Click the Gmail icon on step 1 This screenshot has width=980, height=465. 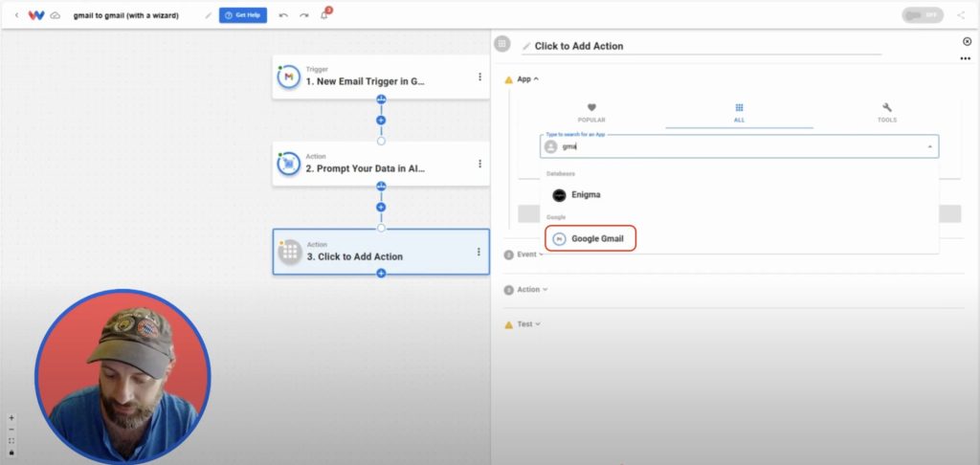[289, 77]
